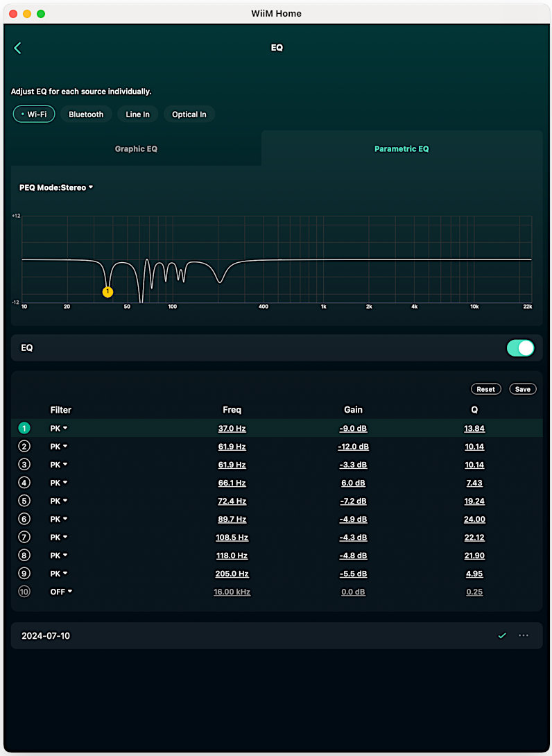The image size is (552, 756).
Task: Edit the 4.95 Q value
Action: click(474, 574)
